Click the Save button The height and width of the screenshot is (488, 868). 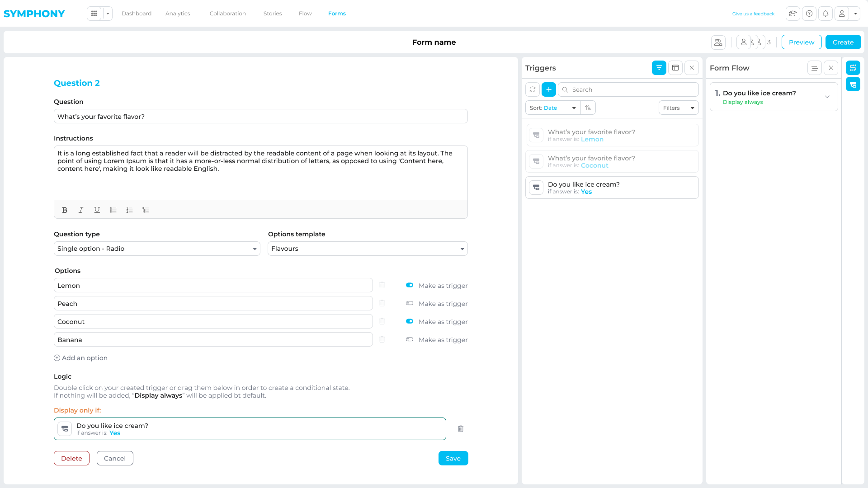[453, 458]
